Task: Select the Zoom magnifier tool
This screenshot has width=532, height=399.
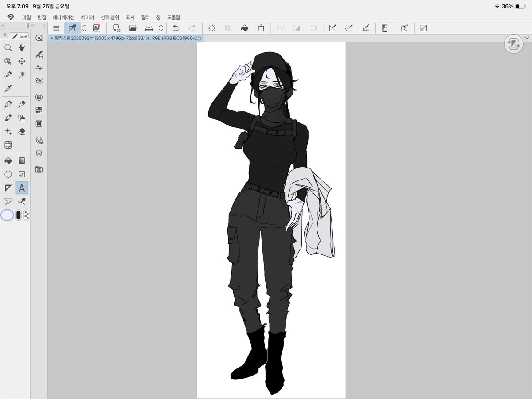Action: pos(8,47)
